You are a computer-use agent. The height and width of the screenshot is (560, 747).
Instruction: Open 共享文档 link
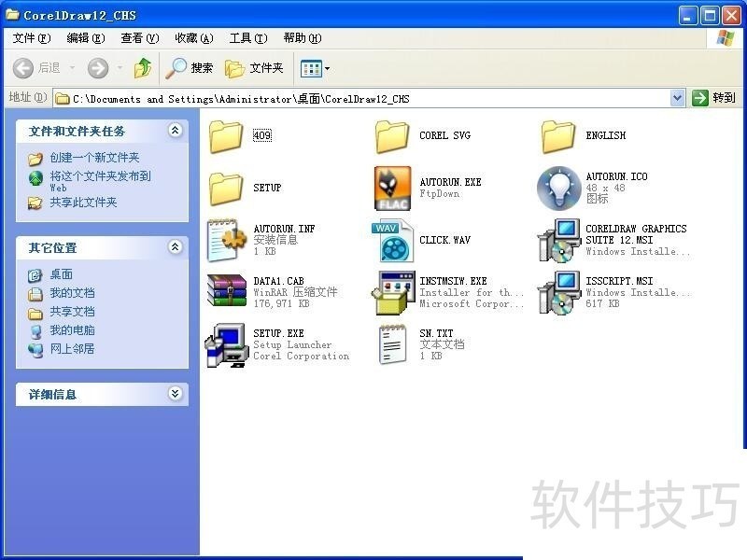click(x=73, y=312)
